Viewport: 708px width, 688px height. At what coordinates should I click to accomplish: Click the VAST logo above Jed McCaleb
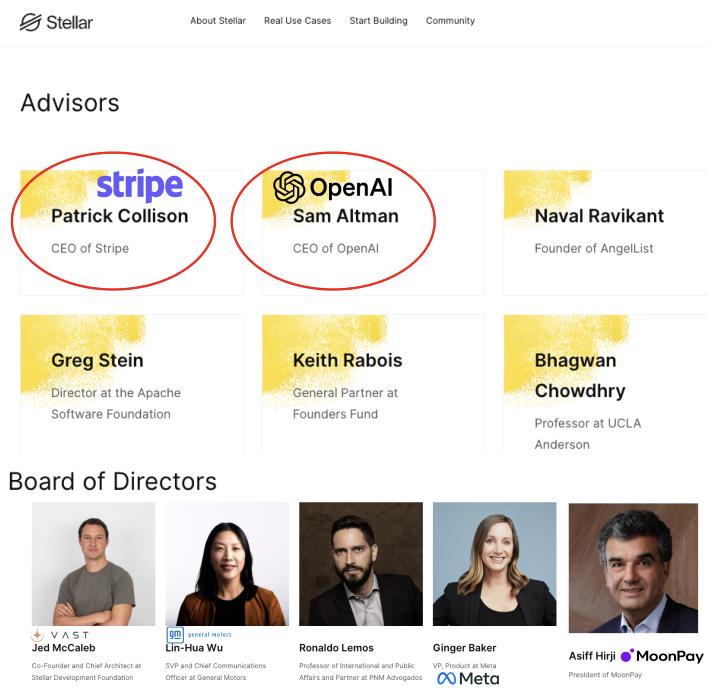(x=60, y=635)
